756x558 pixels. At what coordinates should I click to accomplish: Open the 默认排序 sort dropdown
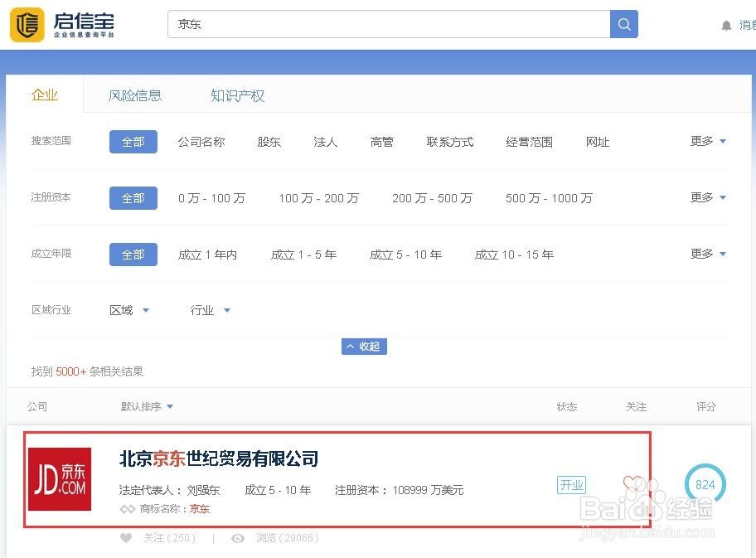coord(147,406)
